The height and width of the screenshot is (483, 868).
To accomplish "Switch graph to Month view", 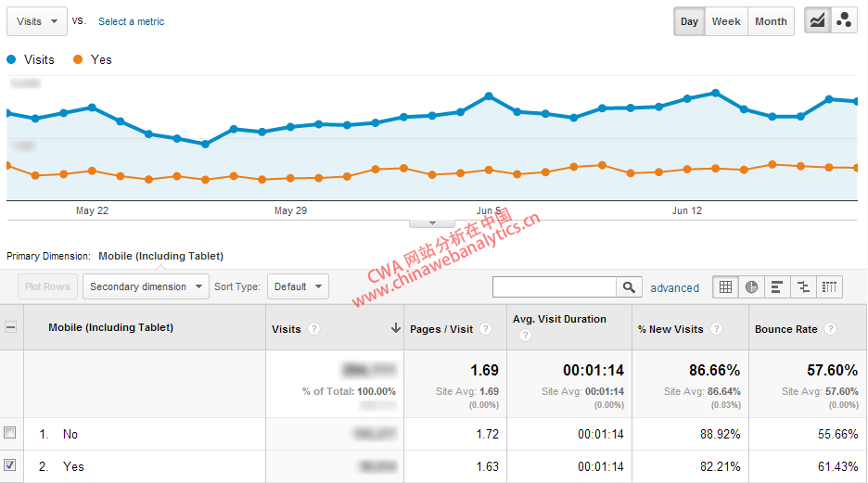I will tap(771, 21).
